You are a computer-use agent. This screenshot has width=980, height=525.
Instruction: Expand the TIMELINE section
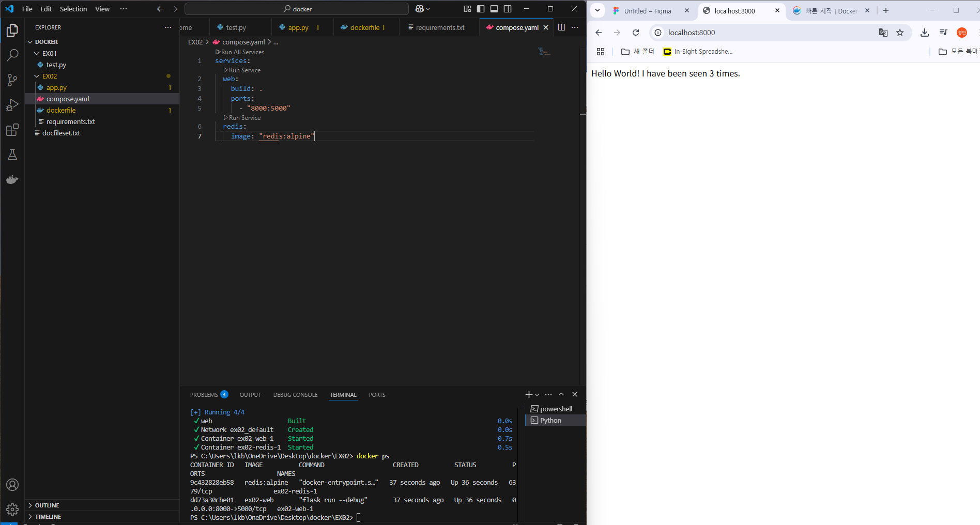(x=102, y=517)
